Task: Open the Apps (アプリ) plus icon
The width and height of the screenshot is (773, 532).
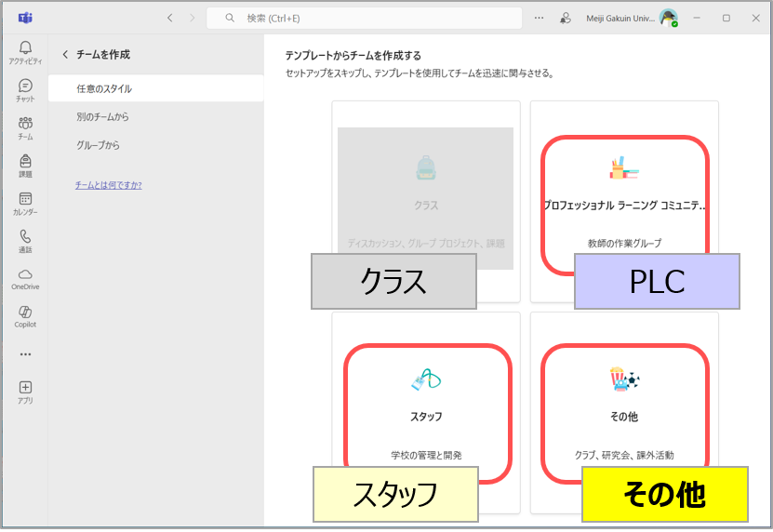Action: tap(25, 389)
